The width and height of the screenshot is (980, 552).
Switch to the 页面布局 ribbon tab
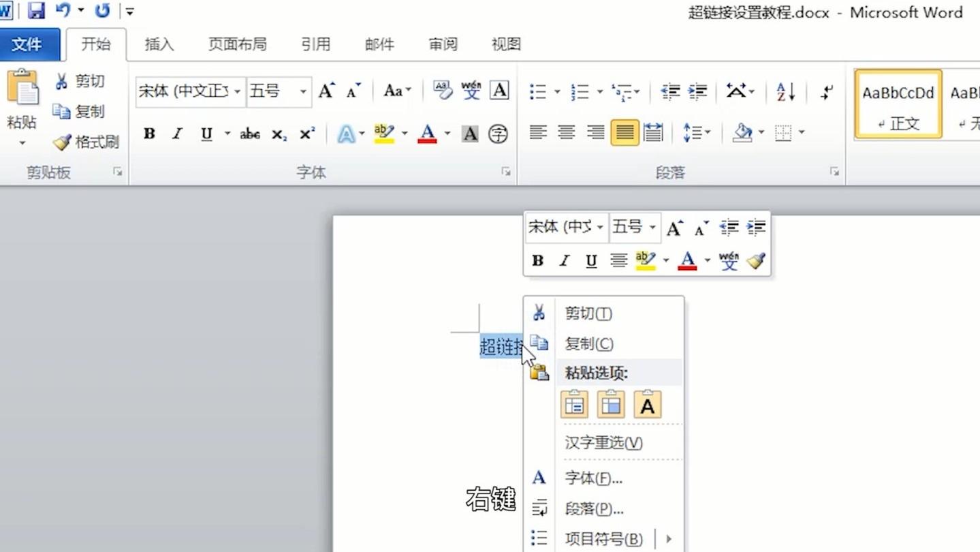point(238,45)
